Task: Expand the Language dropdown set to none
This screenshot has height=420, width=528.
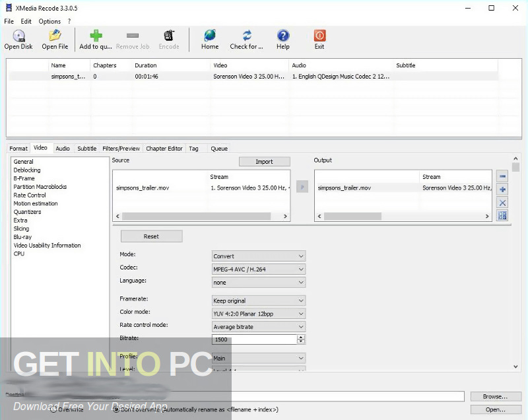Action: 259,282
